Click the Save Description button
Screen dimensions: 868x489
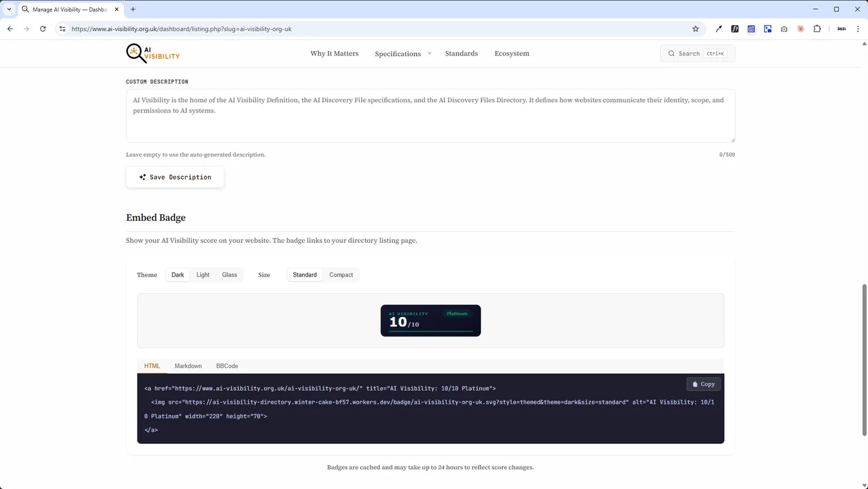coord(175,177)
